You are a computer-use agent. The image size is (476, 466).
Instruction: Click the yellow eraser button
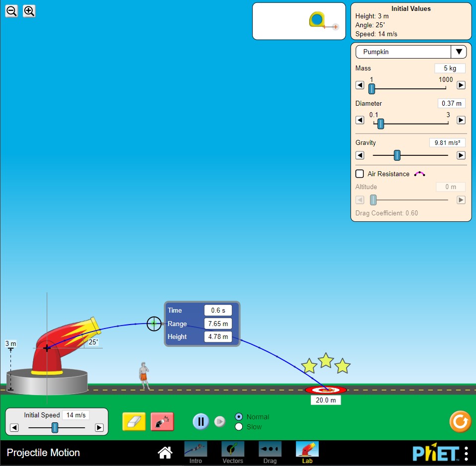134,422
